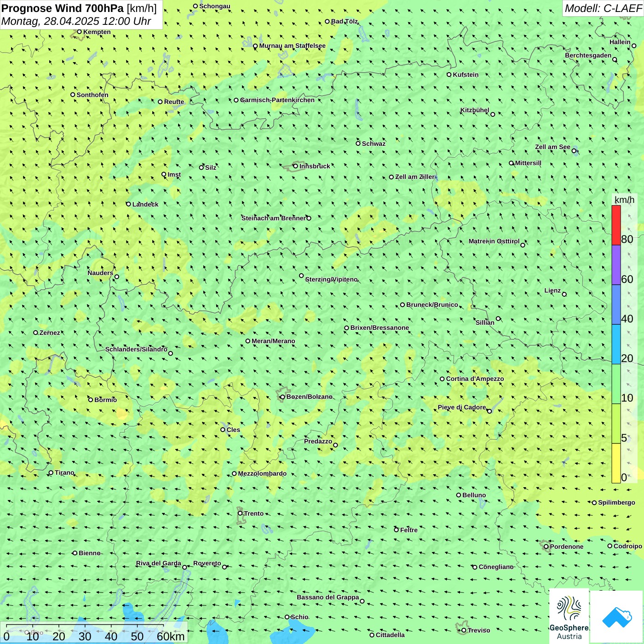The image size is (644, 644).
Task: Click the yellow 0 km/h legend swatch
Action: pos(616,463)
